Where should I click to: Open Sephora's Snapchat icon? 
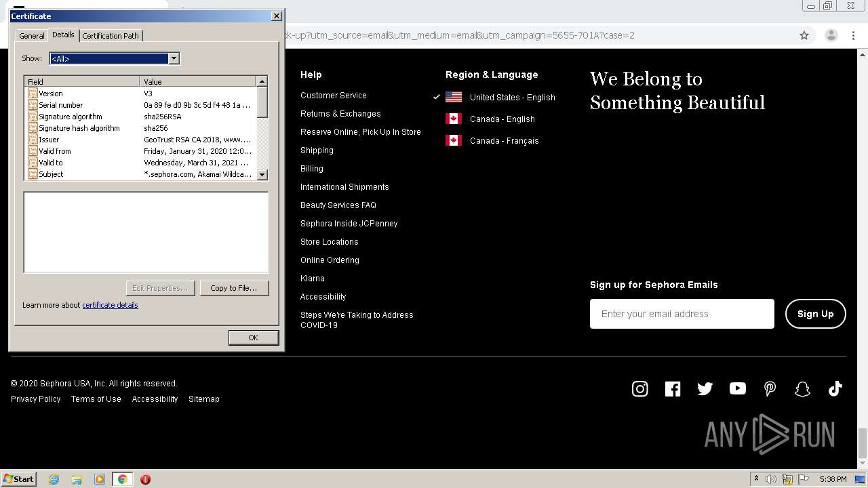click(802, 388)
